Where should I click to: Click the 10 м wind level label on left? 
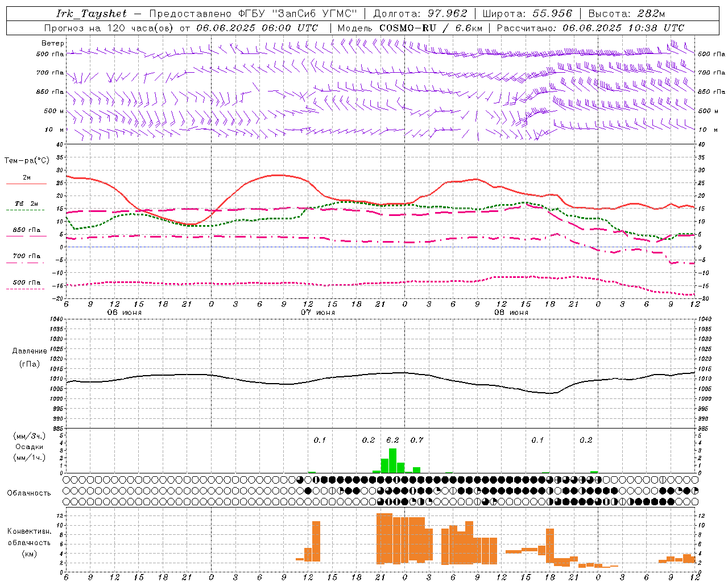54,130
